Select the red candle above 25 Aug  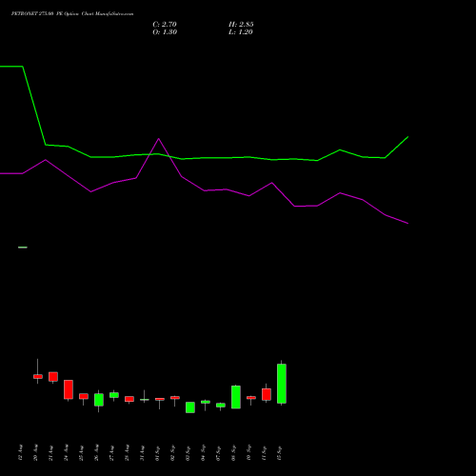[x=84, y=396]
